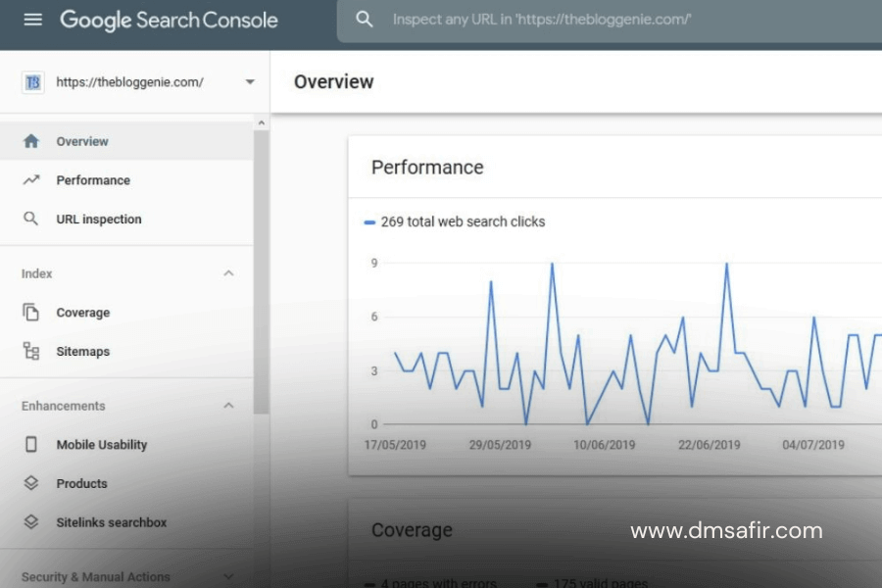Click Security & Manual Actions heading
The width and height of the screenshot is (882, 588).
(96, 577)
